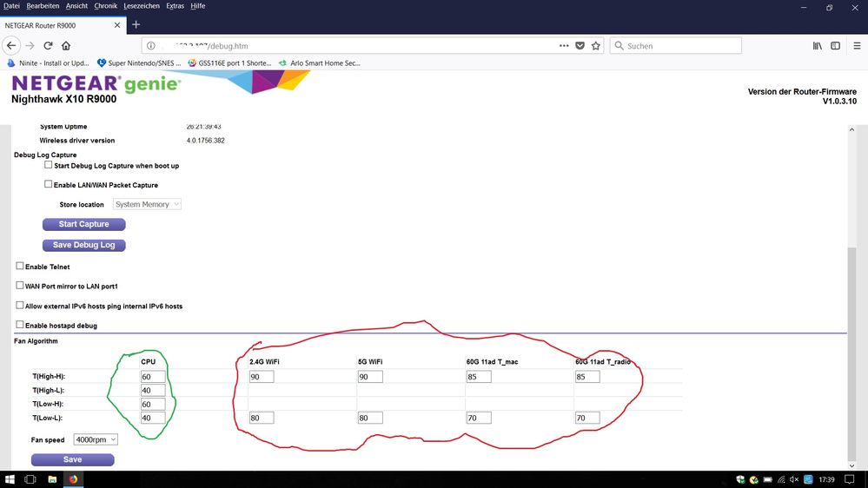The image size is (868, 488).
Task: Go back to previous page
Action: 11,45
